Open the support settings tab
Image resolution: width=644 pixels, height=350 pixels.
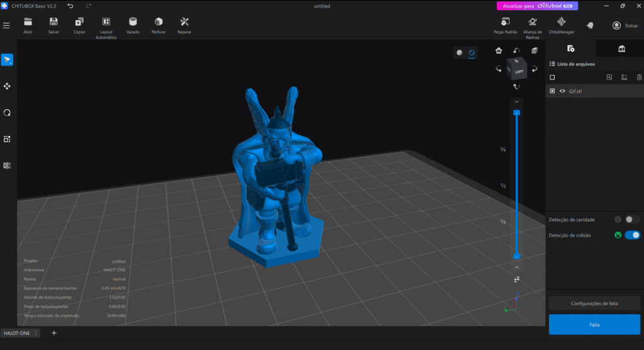(x=621, y=48)
